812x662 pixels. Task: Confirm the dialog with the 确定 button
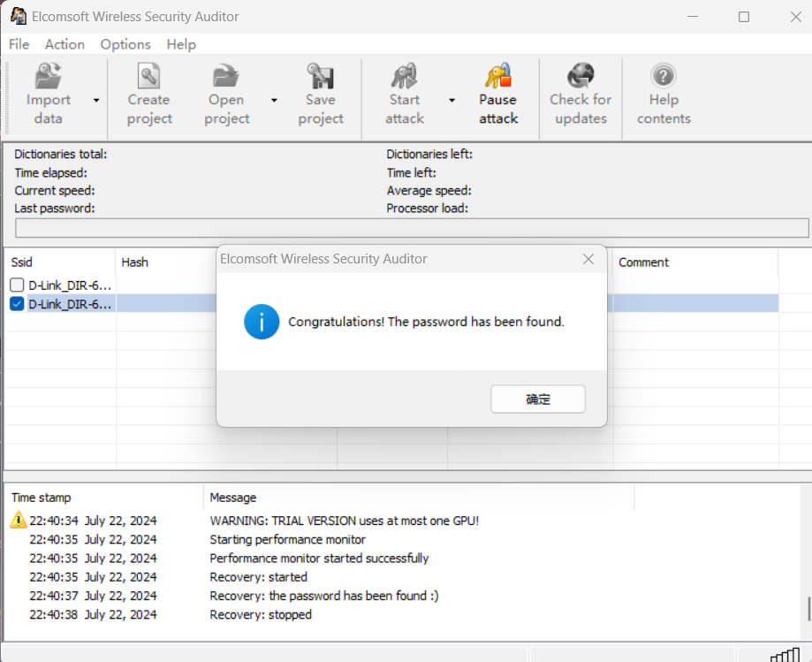(x=538, y=399)
